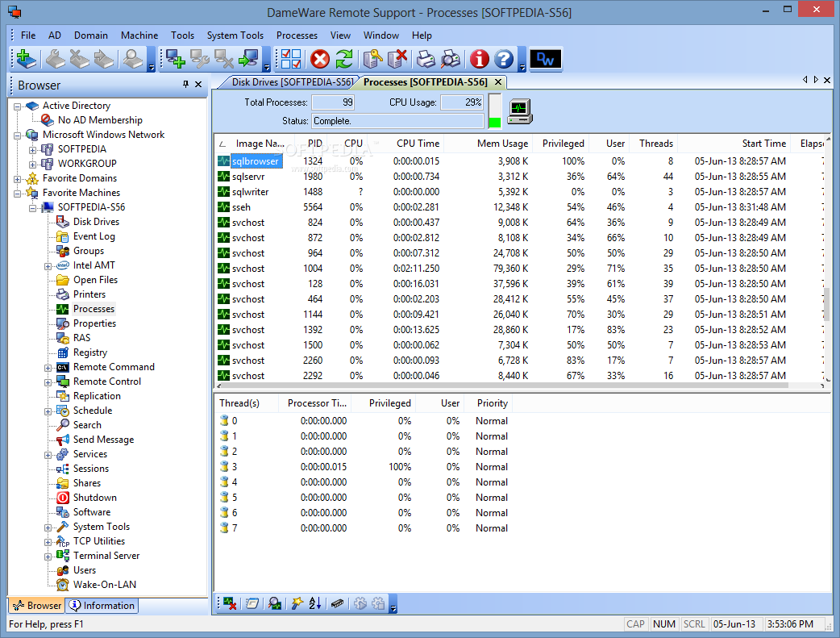Click the Add Machine toolbar icon

176,59
